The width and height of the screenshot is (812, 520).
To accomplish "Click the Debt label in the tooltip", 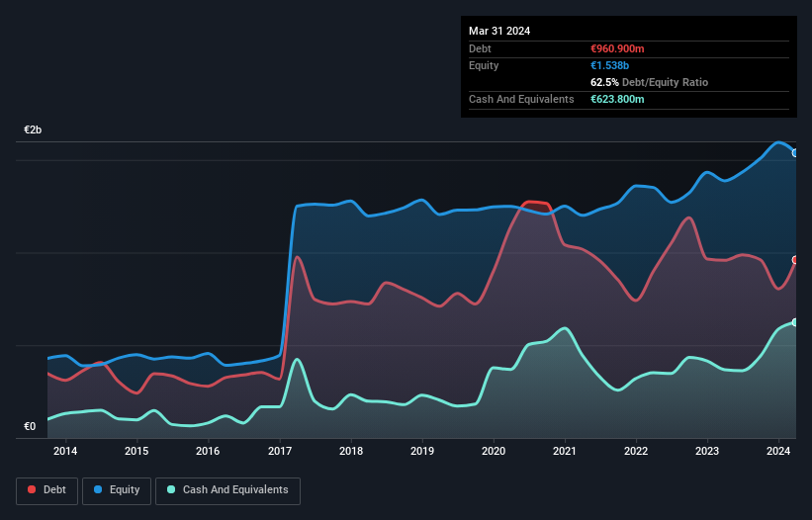I will [480, 48].
